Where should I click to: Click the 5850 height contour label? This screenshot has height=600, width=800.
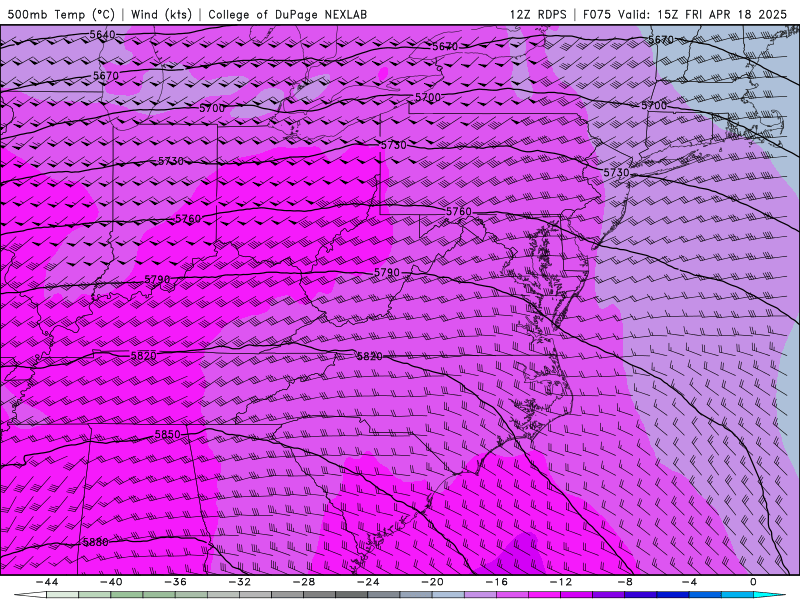point(167,434)
